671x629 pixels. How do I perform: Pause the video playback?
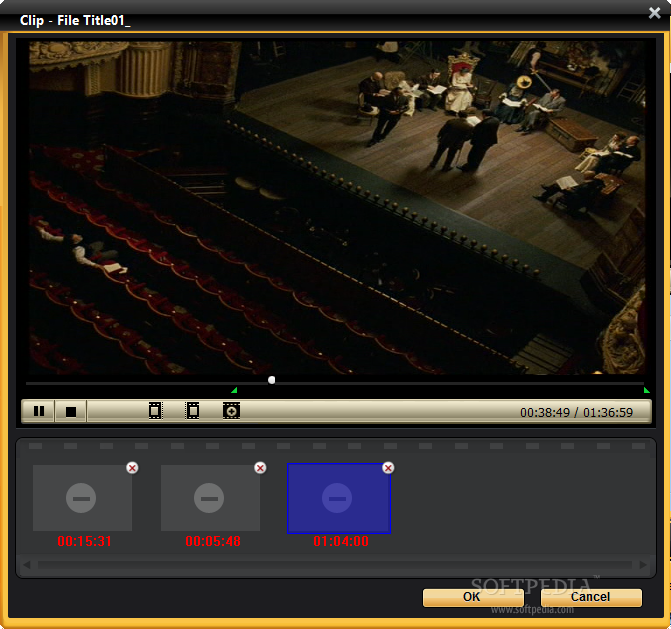pyautogui.click(x=39, y=411)
